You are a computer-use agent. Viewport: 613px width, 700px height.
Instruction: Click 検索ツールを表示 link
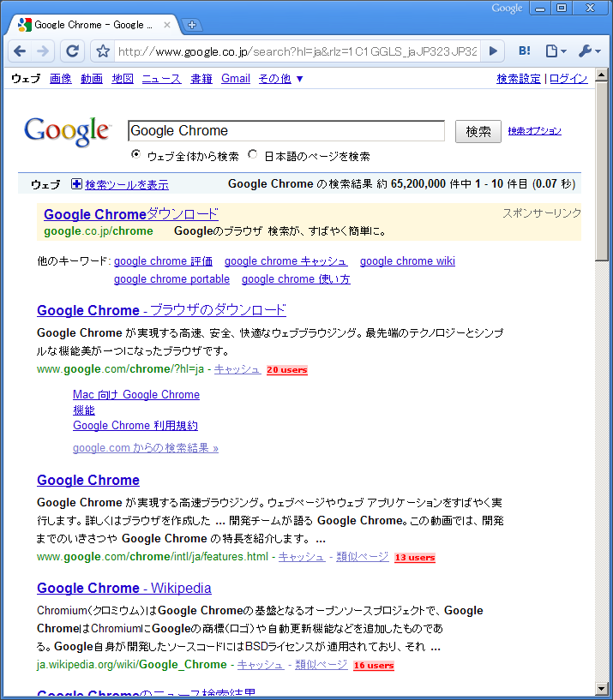[127, 184]
